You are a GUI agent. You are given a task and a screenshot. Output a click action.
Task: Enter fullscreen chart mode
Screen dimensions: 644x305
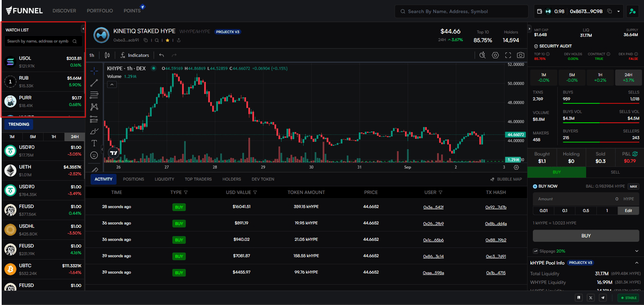[508, 55]
